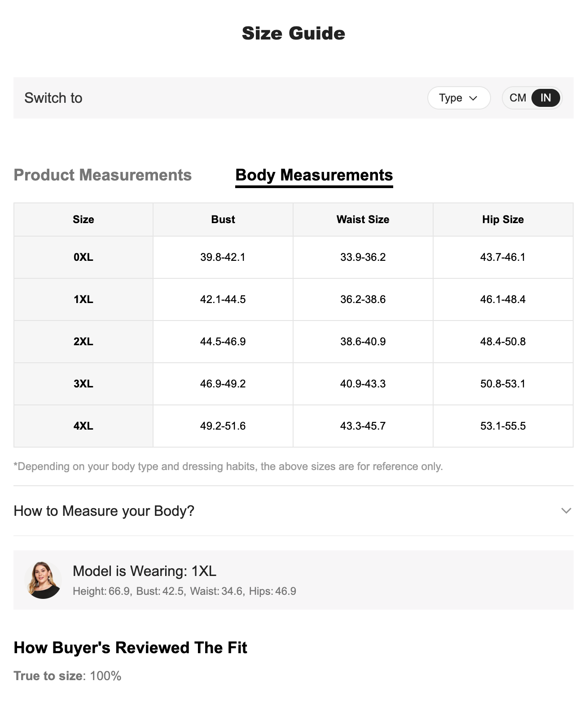Select the 2XL size row label

coord(83,342)
